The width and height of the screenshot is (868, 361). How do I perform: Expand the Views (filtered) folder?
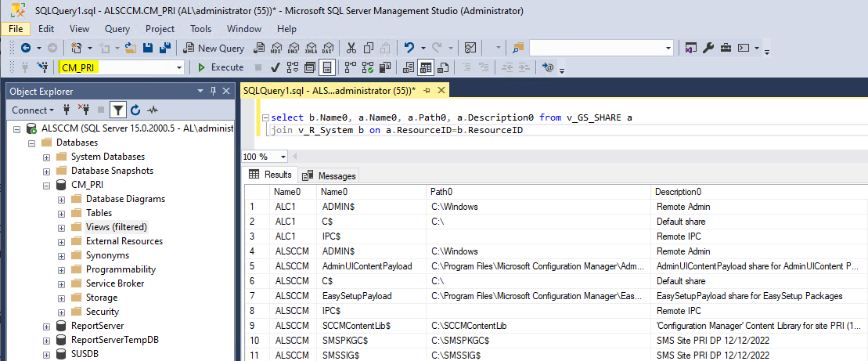pyautogui.click(x=62, y=228)
